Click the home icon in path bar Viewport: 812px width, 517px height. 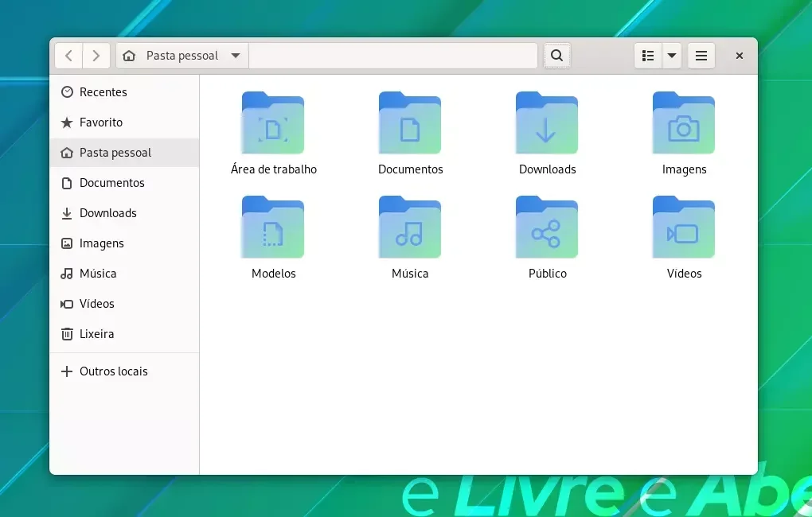tap(129, 56)
